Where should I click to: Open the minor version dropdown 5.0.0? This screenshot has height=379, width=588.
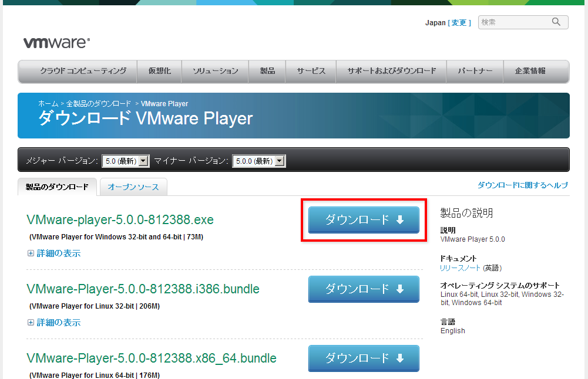(x=258, y=161)
